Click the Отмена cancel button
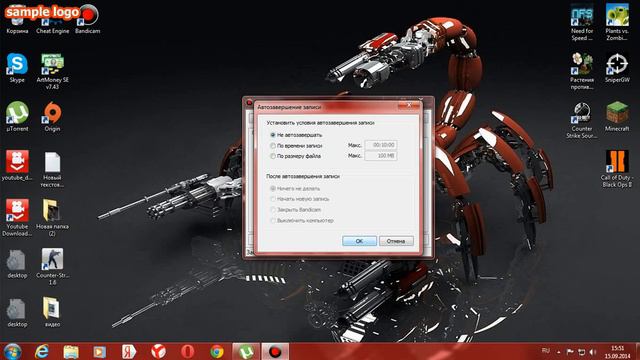640x360 pixels. click(x=396, y=241)
